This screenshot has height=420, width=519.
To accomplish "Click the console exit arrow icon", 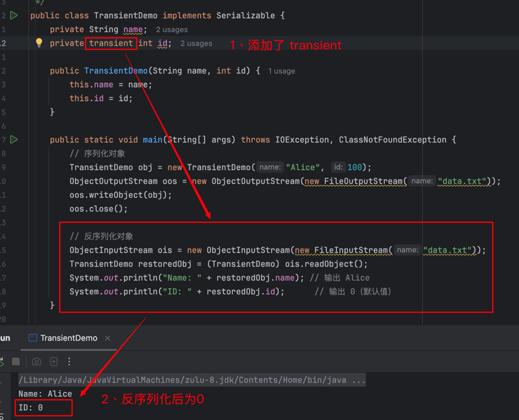I will point(53,362).
